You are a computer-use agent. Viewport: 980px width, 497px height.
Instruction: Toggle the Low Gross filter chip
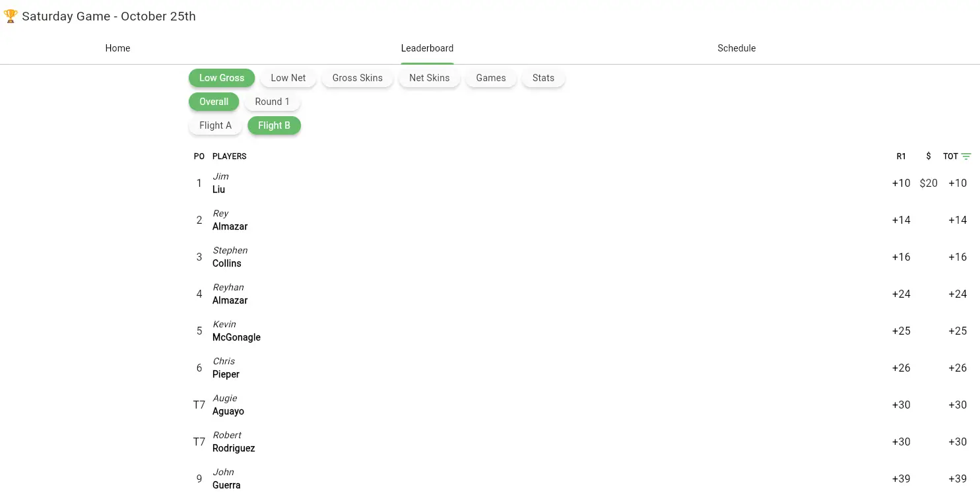coord(222,78)
